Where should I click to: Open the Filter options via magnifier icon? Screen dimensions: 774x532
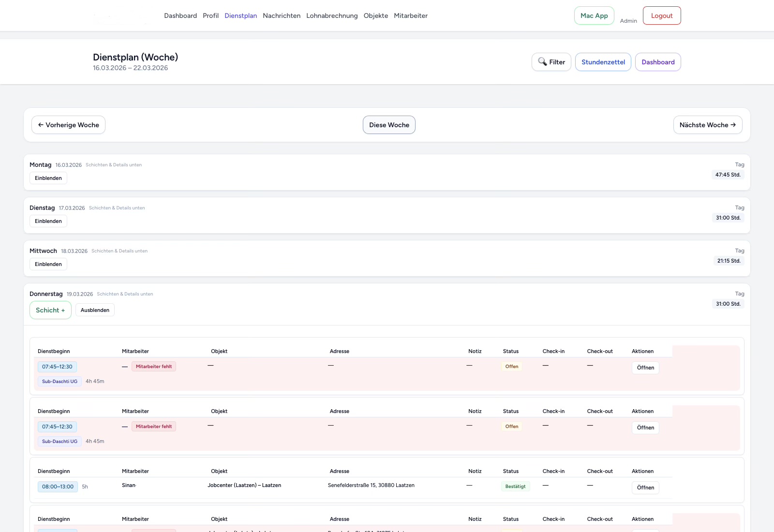[551, 62]
